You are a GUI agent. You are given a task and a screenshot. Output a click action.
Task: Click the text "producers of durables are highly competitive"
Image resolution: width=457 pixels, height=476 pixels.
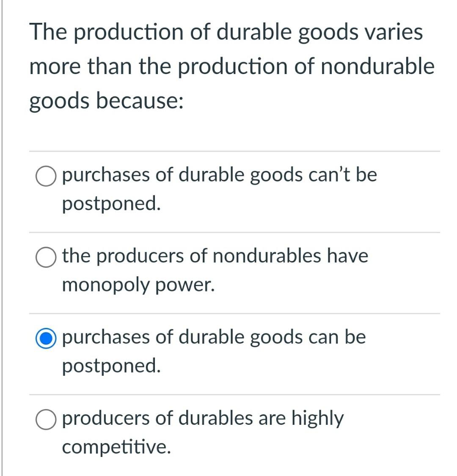pos(203,432)
